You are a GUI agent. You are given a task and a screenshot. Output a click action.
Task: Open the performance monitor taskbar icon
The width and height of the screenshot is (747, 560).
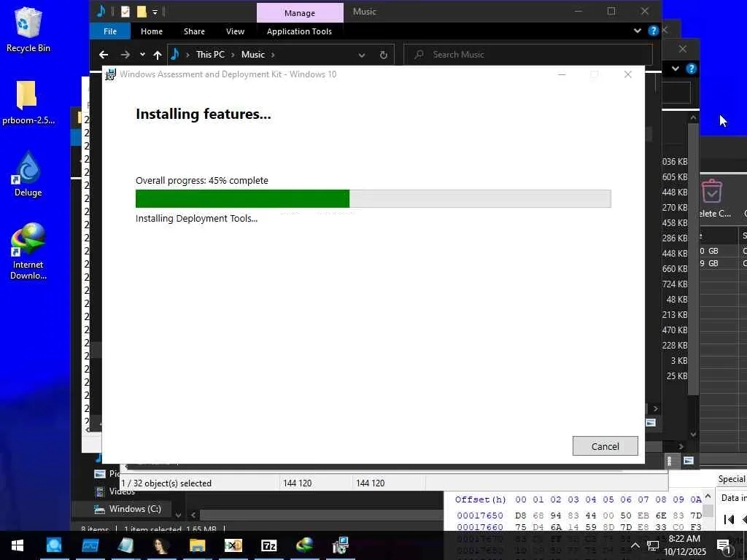(90, 545)
